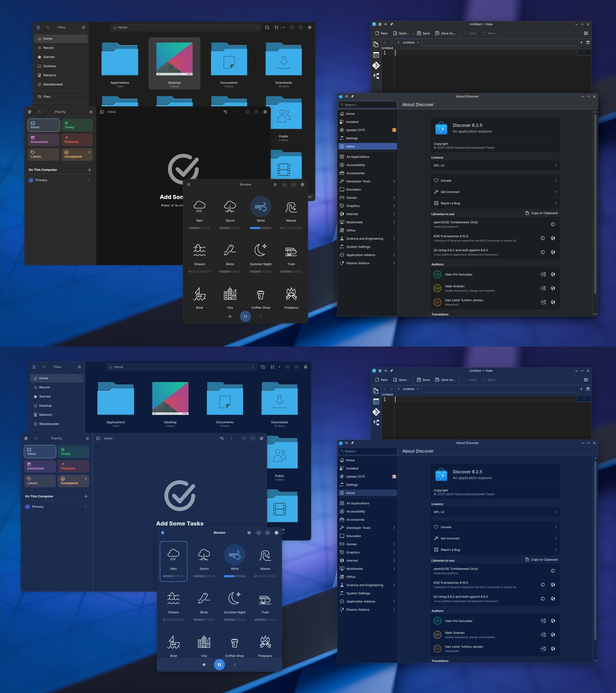Click website globe for Qt row, lower Discover

pyautogui.click(x=553, y=599)
